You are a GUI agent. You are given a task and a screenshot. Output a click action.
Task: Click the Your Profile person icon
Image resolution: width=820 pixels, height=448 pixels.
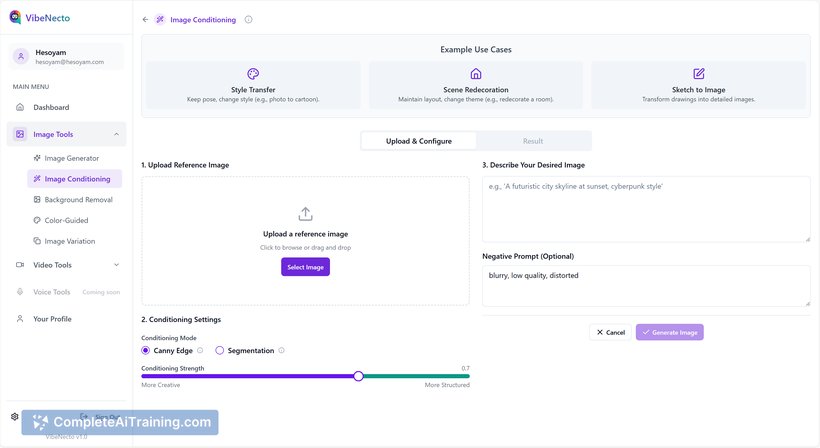tap(20, 319)
